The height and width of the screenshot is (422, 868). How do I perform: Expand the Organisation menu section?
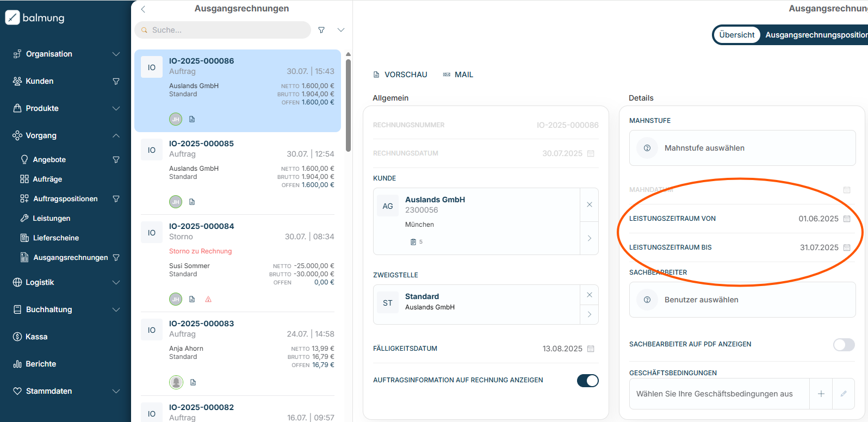(116, 54)
